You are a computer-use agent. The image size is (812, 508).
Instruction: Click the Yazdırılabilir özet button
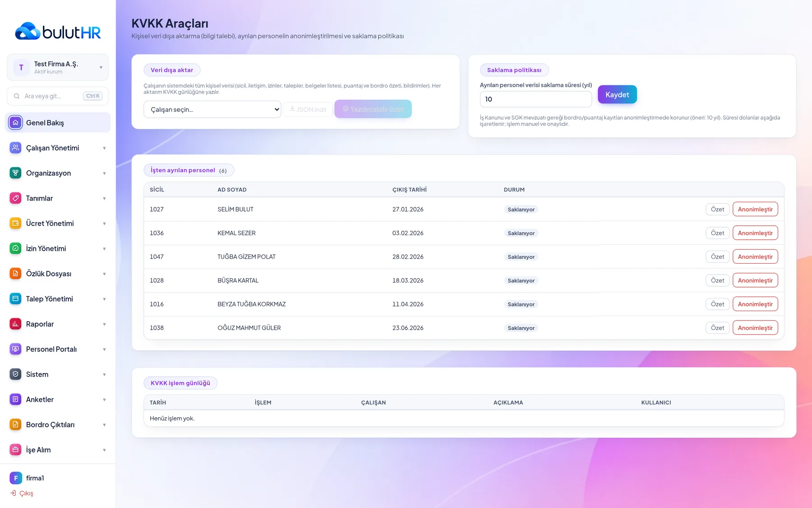point(373,109)
